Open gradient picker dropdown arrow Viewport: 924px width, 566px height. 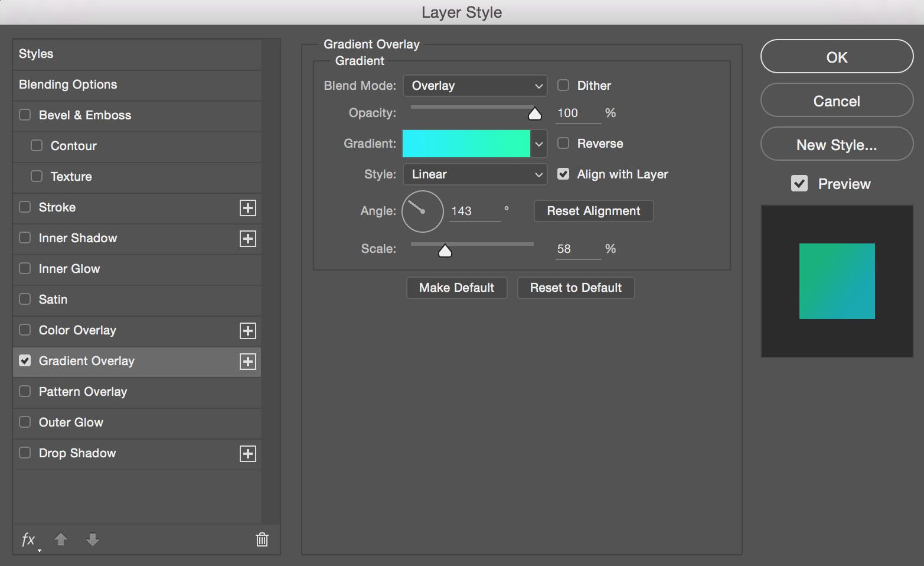pos(538,144)
